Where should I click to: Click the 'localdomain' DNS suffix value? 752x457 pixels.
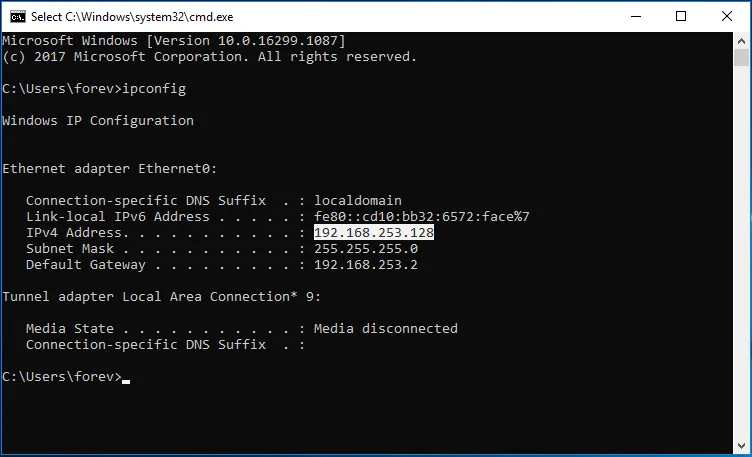pos(358,201)
